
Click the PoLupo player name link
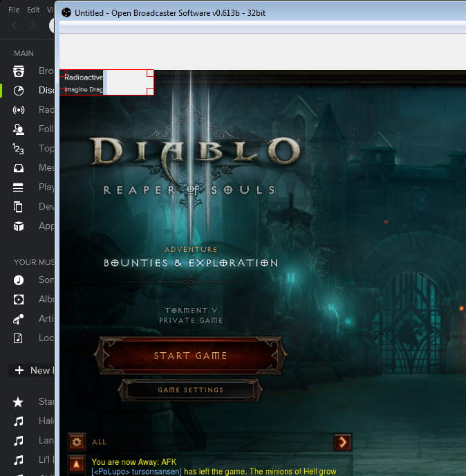136,471
